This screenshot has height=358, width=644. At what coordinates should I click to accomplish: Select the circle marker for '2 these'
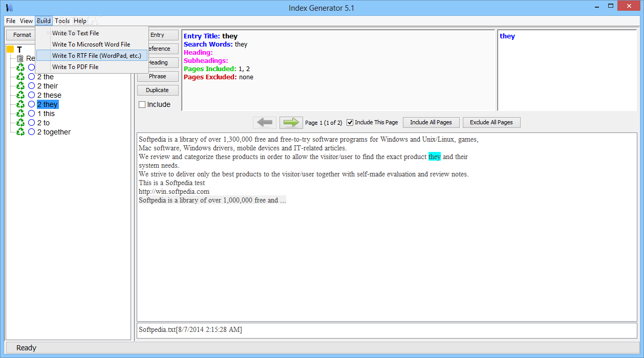(32, 95)
